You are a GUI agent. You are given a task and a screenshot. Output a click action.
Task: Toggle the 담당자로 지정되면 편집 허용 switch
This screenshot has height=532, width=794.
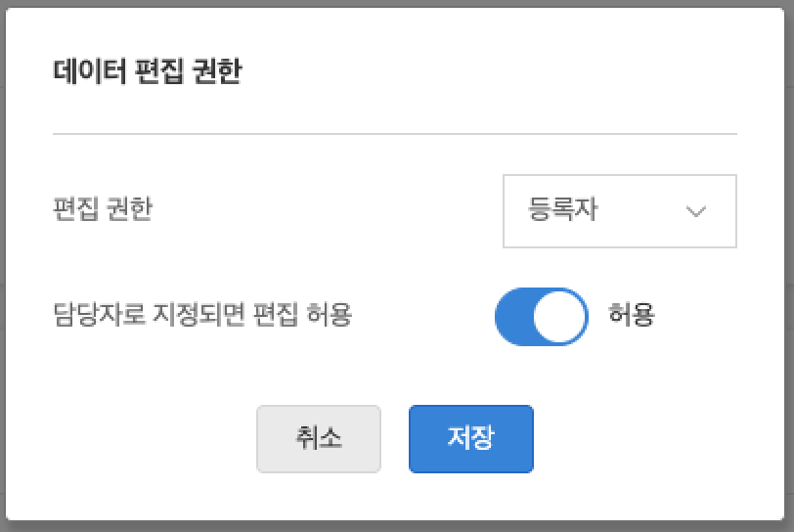(542, 317)
